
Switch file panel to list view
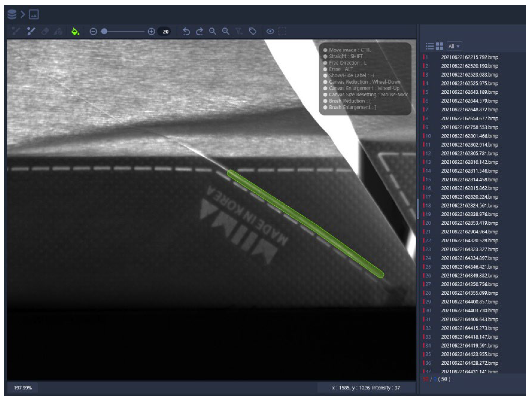point(430,46)
